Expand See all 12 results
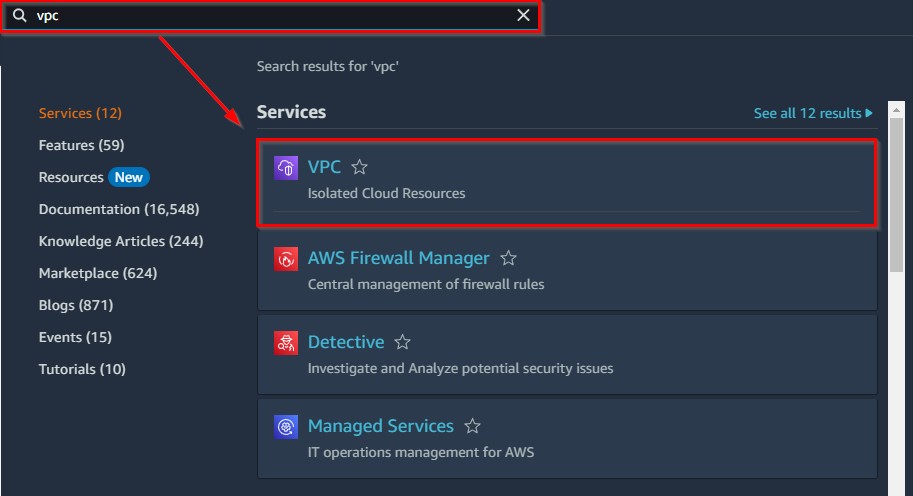Screen dimensions: 913x496 [813, 113]
